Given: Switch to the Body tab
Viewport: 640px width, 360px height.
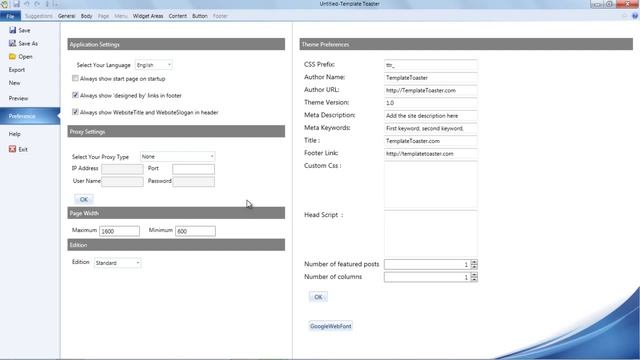Looking at the screenshot, I should [87, 16].
